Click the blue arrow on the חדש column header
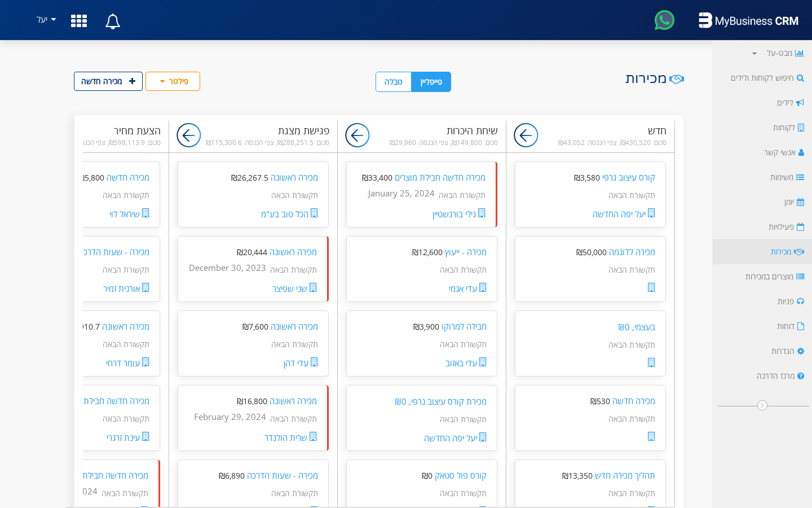Viewport: 812px width, 508px height. point(526,135)
